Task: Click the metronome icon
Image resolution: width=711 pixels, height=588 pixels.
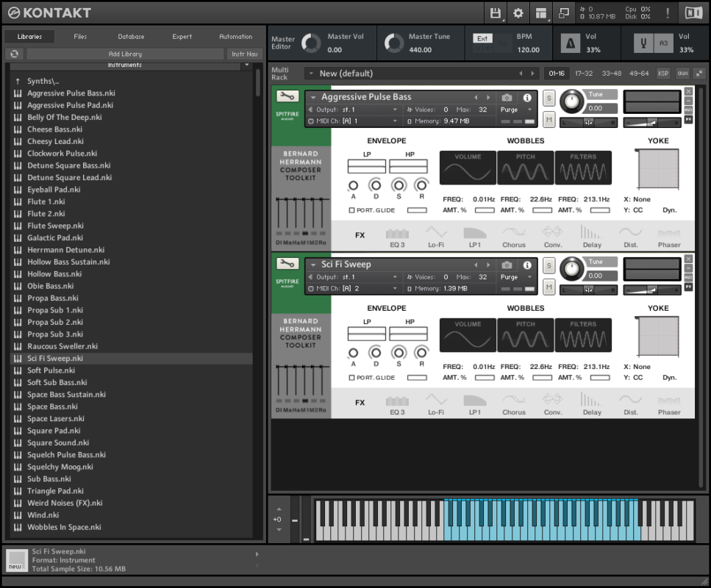Action: click(570, 43)
